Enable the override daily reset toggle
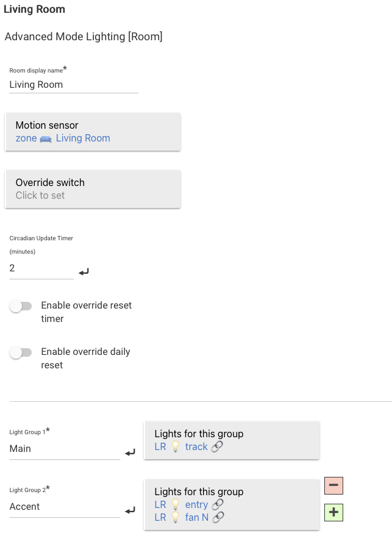This screenshot has width=392, height=547. (x=21, y=352)
